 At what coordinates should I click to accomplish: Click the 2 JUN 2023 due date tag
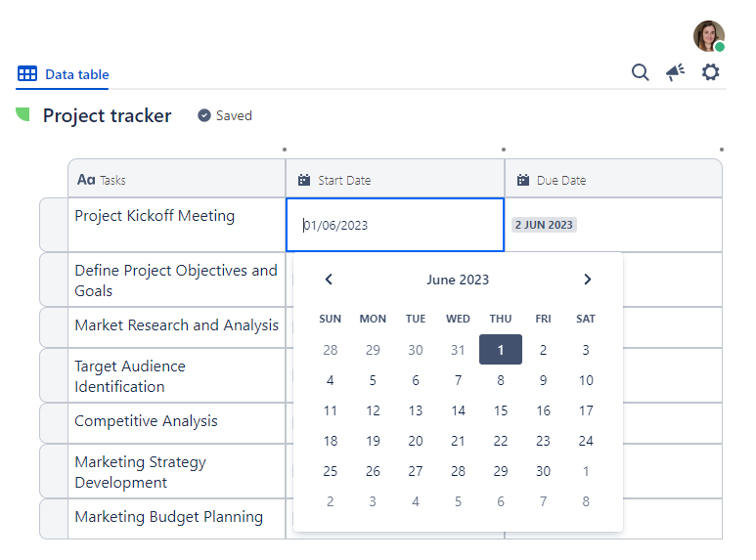click(x=545, y=225)
